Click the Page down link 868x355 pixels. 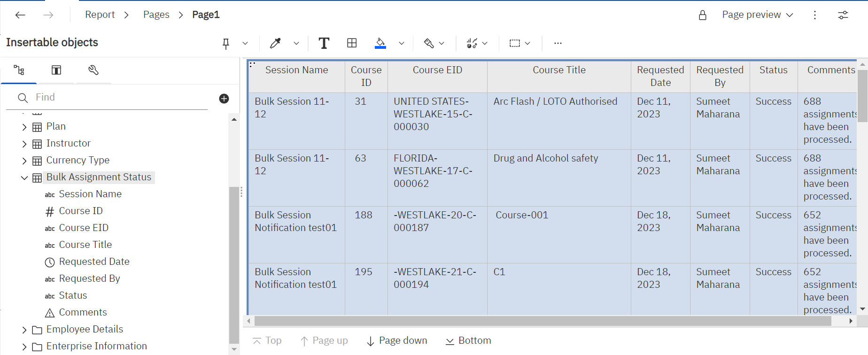coord(397,340)
